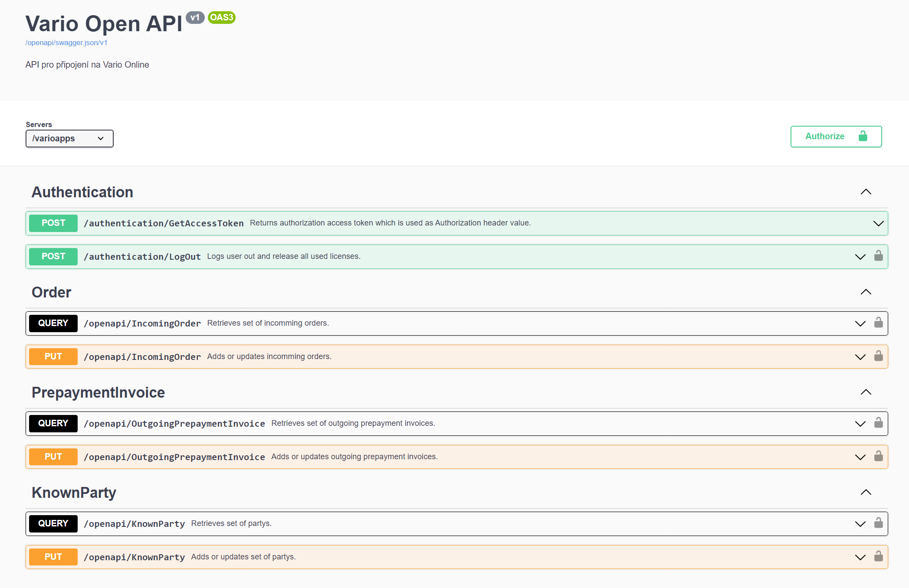Collapse the PrepaymentInvoice section arrow
This screenshot has height=588, width=909.
point(866,392)
